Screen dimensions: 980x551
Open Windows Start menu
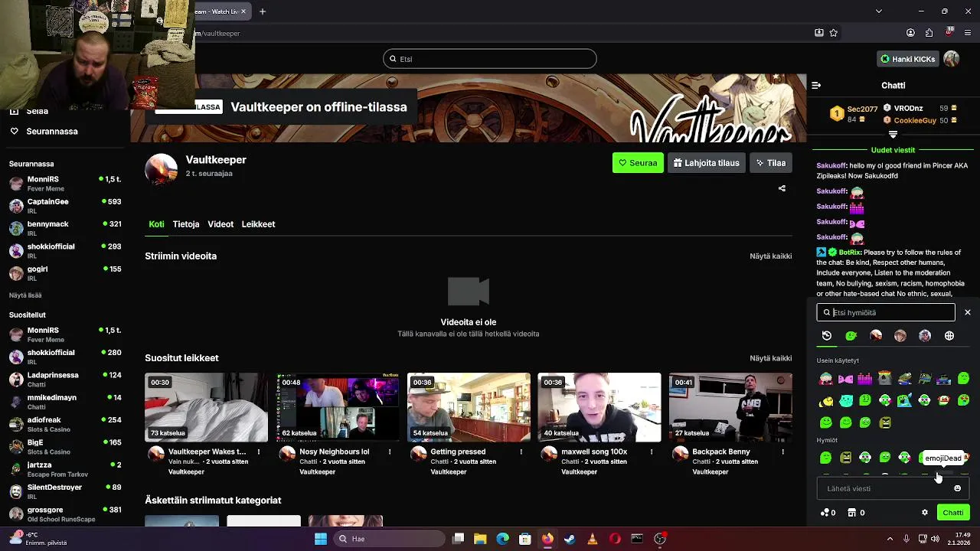coord(321,539)
